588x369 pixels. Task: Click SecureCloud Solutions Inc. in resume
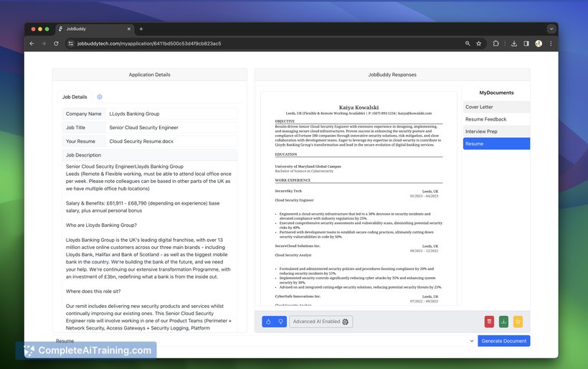click(298, 246)
